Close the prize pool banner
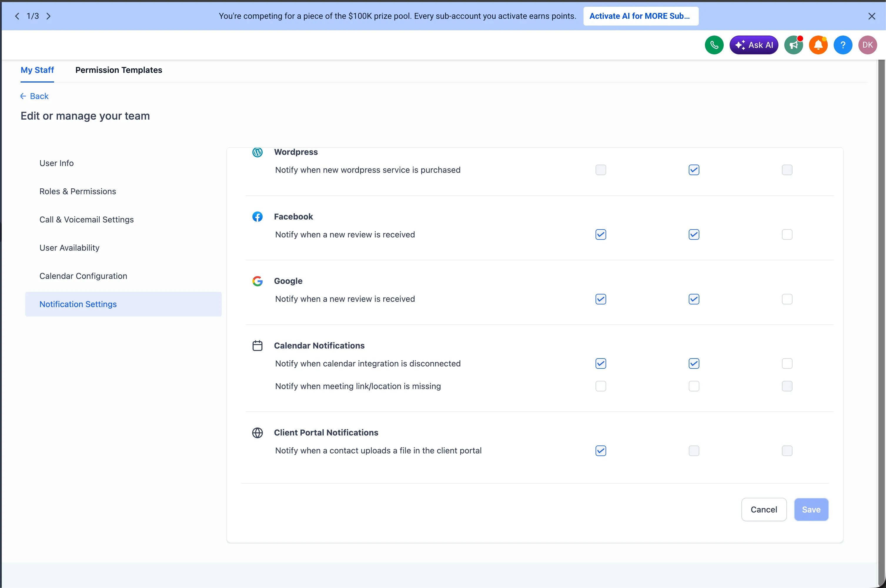Viewport: 886px width, 588px height. coord(872,16)
